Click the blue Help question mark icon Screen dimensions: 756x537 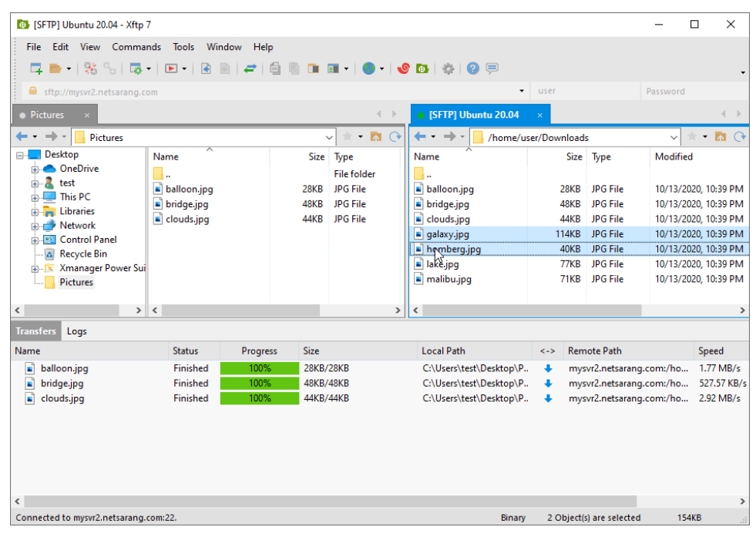473,69
